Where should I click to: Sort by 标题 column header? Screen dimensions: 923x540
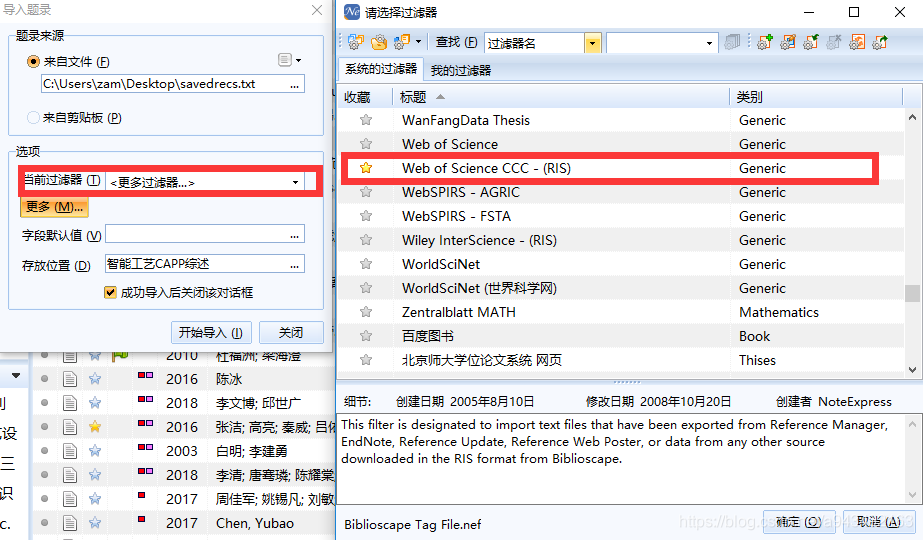[x=560, y=97]
